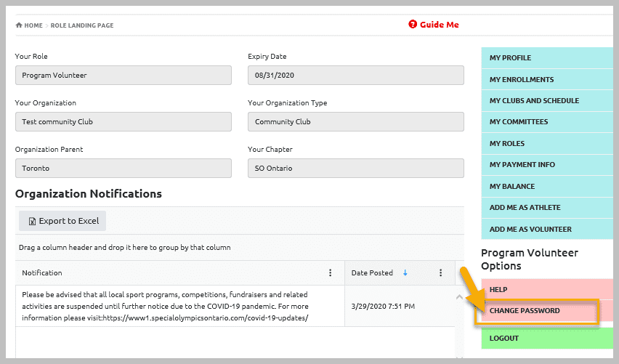This screenshot has height=364, width=619.
Task: Check My Balance option
Action: 547,186
